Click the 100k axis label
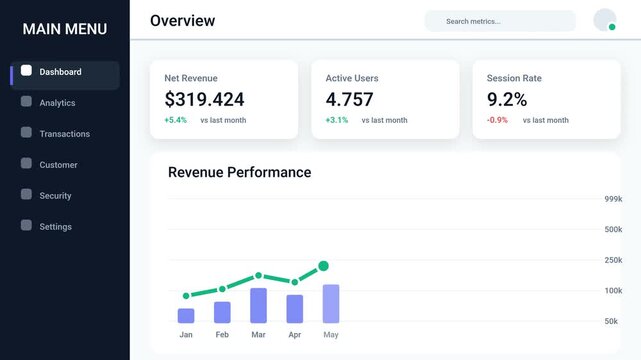This screenshot has height=360, width=641. pyautogui.click(x=613, y=291)
